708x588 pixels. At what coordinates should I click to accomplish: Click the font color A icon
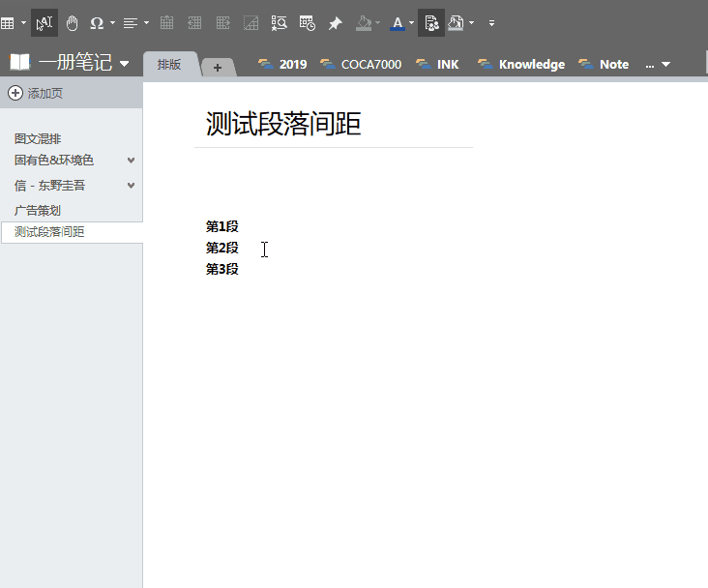pos(398,22)
